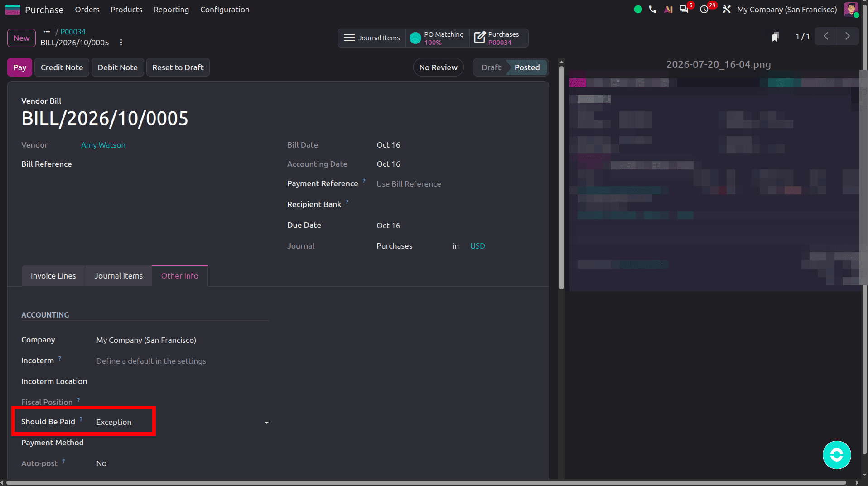Click the green online status indicator
Viewport: 868px width, 486px height.
coord(638,10)
